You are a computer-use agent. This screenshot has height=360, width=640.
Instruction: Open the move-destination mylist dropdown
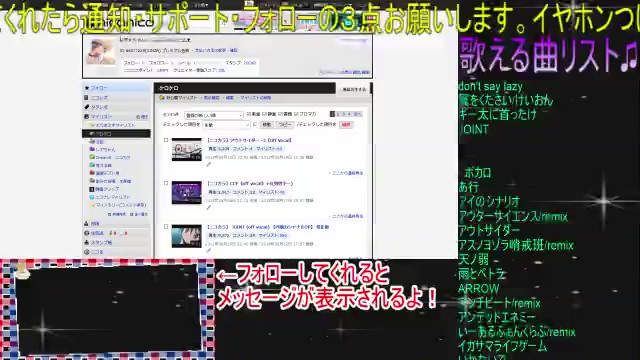(x=227, y=125)
